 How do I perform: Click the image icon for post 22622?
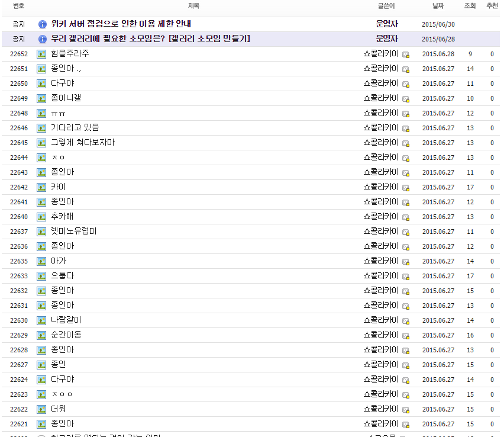(41, 409)
